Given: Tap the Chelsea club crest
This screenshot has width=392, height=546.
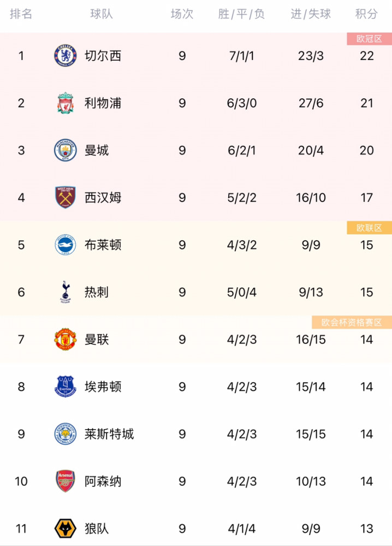Looking at the screenshot, I should (66, 56).
